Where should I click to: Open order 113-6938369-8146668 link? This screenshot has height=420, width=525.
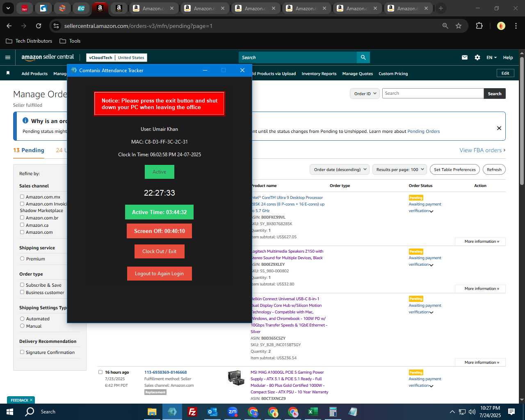[165, 372]
